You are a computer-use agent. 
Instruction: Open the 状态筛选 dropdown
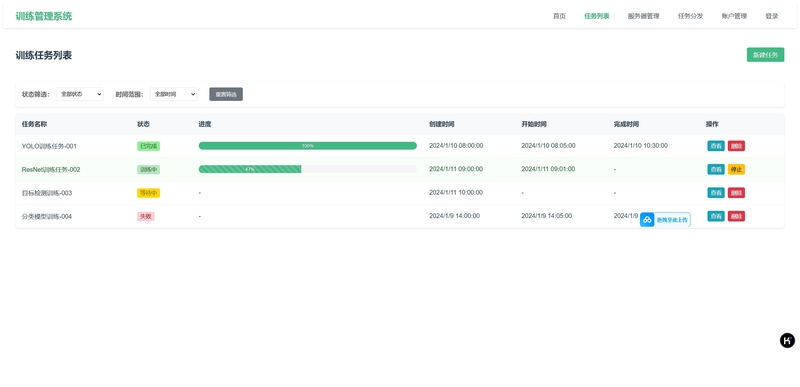[x=80, y=94]
